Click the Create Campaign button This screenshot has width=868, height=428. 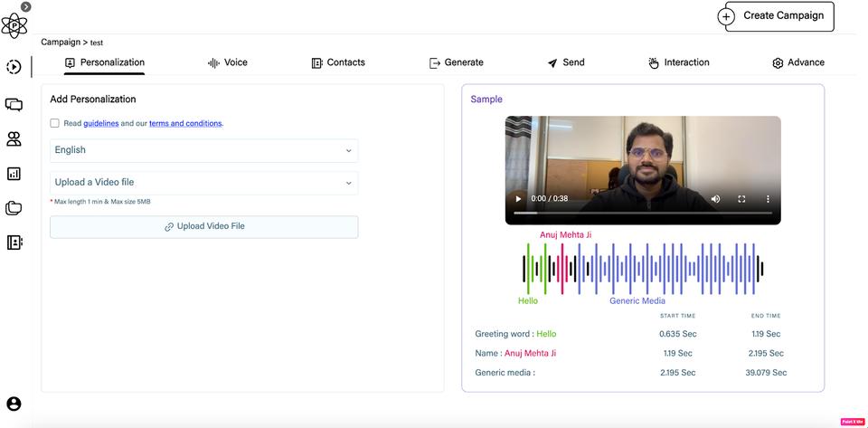coord(779,16)
